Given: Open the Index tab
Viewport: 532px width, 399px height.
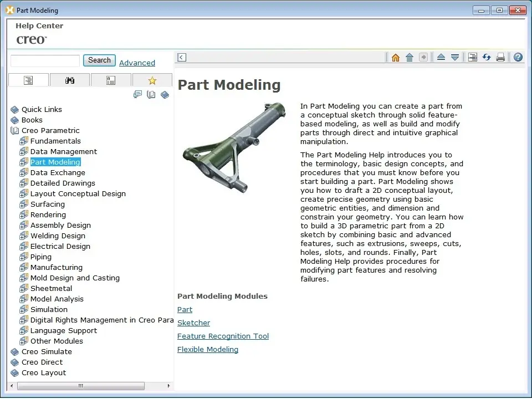Looking at the screenshot, I should click(x=111, y=80).
